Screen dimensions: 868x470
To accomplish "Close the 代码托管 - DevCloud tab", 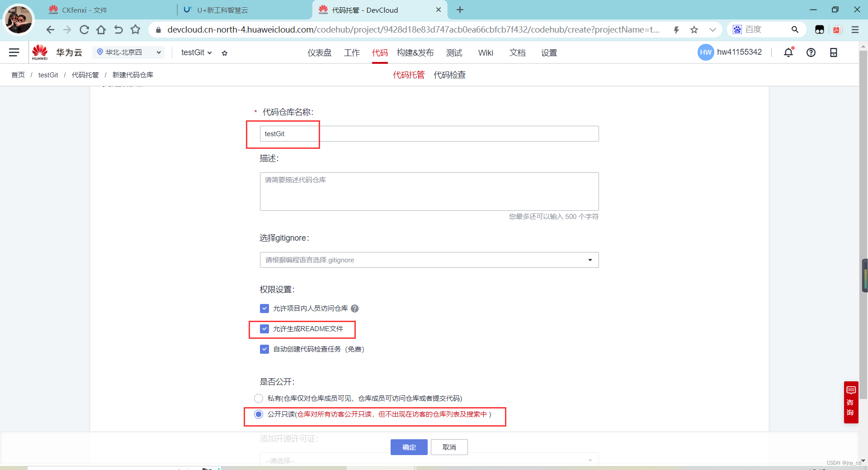I will pos(438,9).
